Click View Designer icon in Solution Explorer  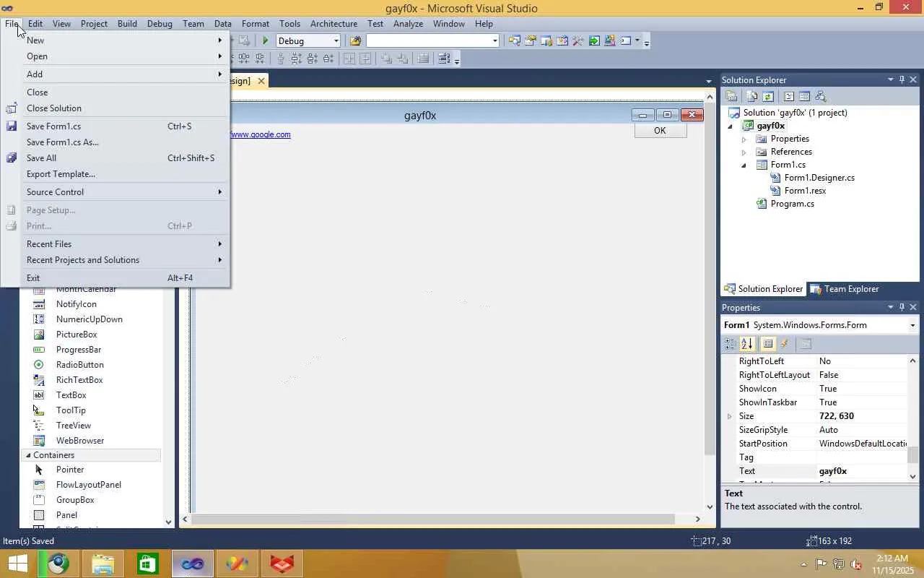click(803, 96)
